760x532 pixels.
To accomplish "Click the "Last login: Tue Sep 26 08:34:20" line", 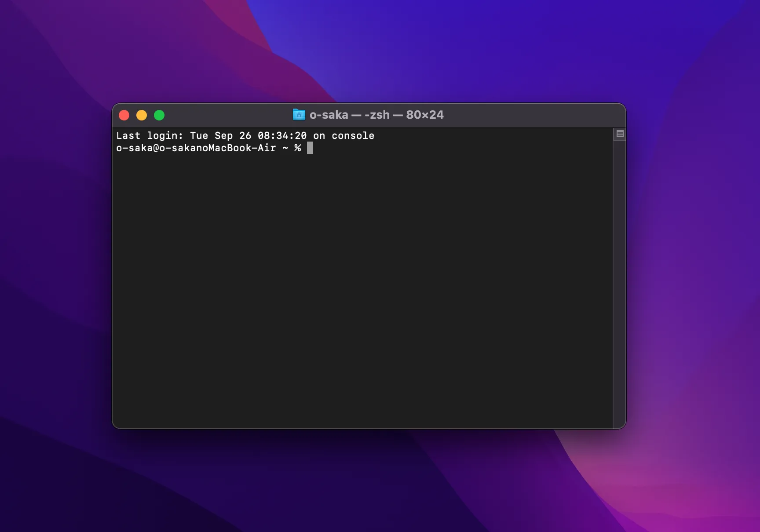I will 245,136.
